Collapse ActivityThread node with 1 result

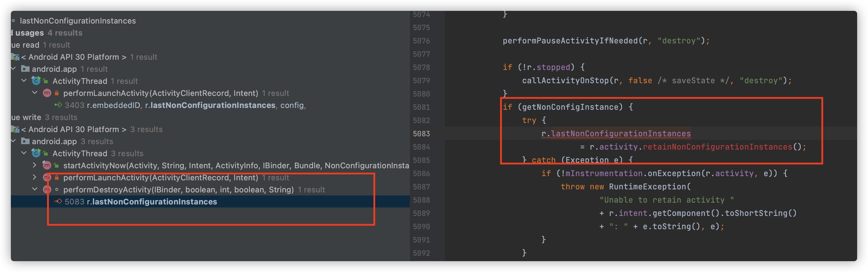24,81
